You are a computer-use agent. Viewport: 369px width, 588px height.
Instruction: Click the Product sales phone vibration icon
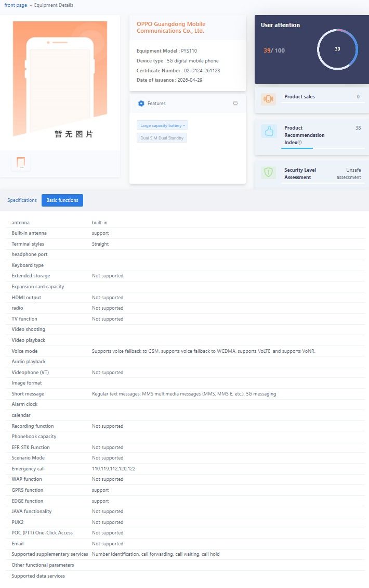coord(268,99)
